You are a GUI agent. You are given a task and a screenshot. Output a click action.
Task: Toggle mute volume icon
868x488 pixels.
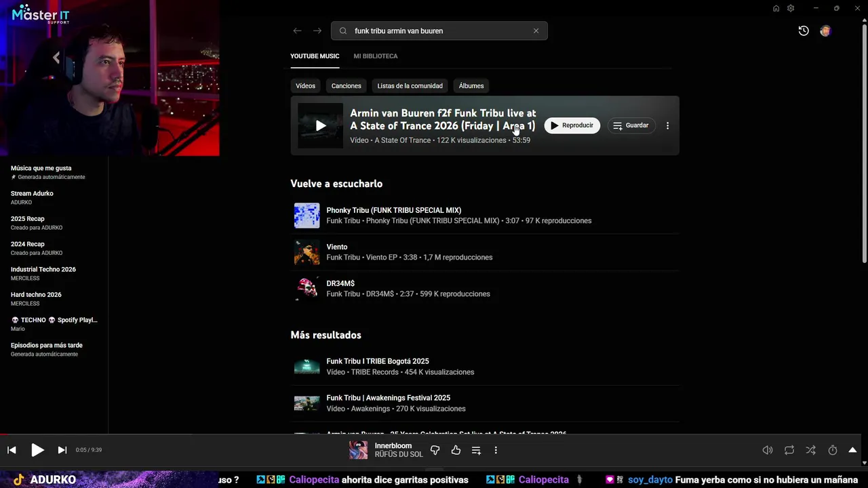[768, 450]
